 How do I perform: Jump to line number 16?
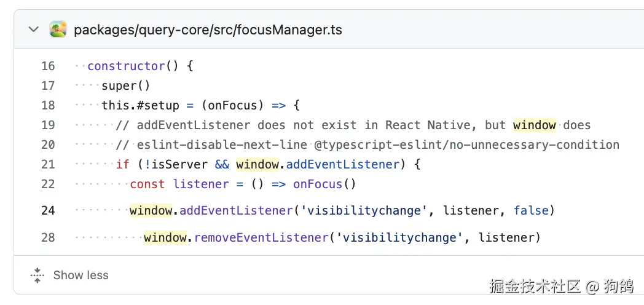[x=48, y=66]
